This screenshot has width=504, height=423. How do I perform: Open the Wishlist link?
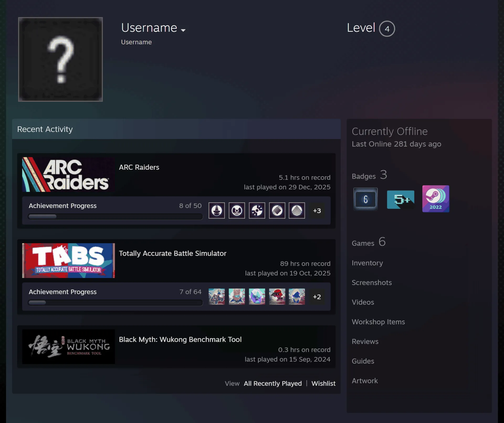click(323, 383)
